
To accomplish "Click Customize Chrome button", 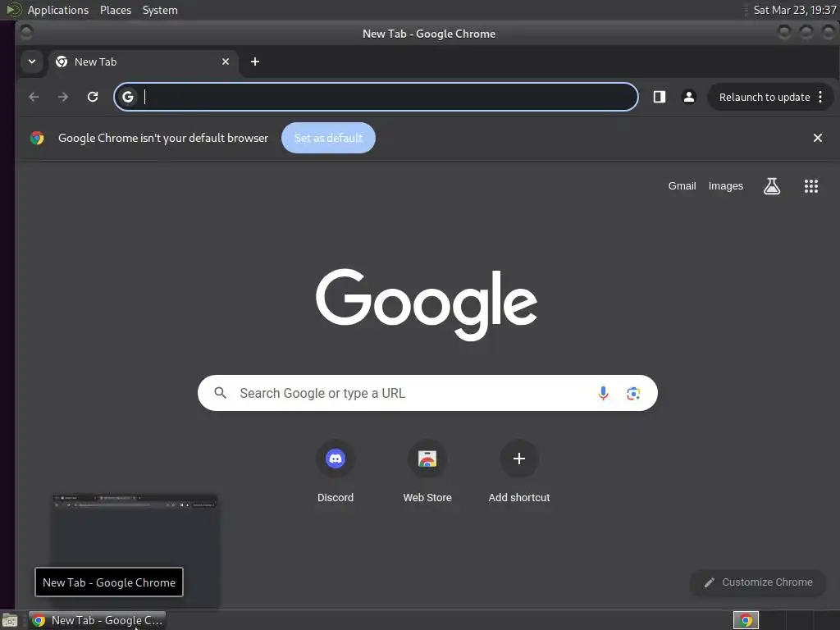I will [x=759, y=582].
